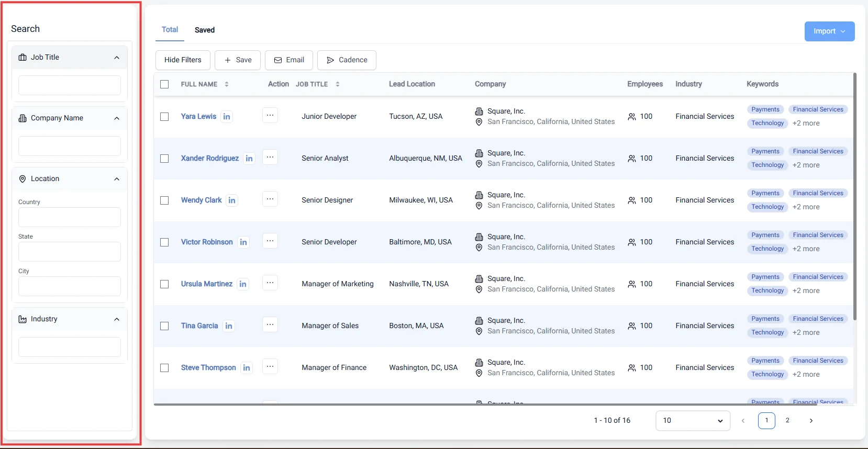Go to previous page arrow

coord(743,421)
